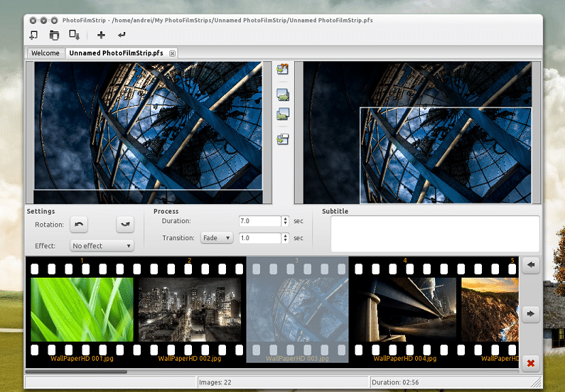Click the third toolbar icon with down arrow
Viewport: 565px width, 392px height.
point(74,35)
